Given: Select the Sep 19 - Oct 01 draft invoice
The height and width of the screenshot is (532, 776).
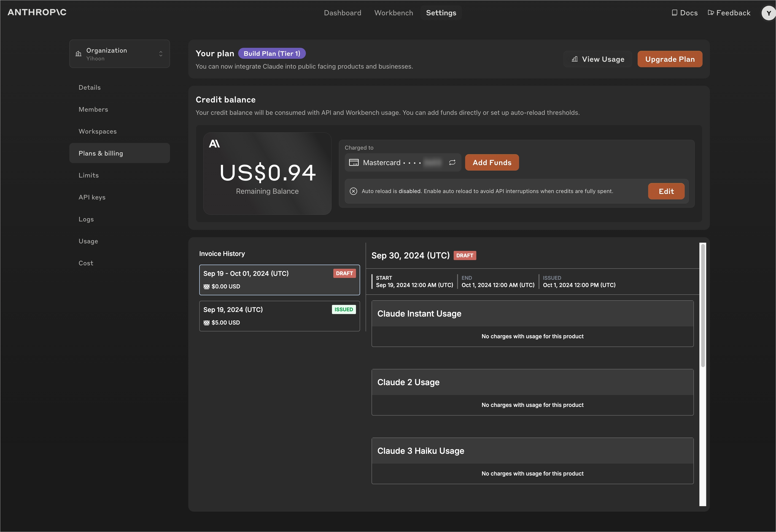Looking at the screenshot, I should (x=279, y=280).
